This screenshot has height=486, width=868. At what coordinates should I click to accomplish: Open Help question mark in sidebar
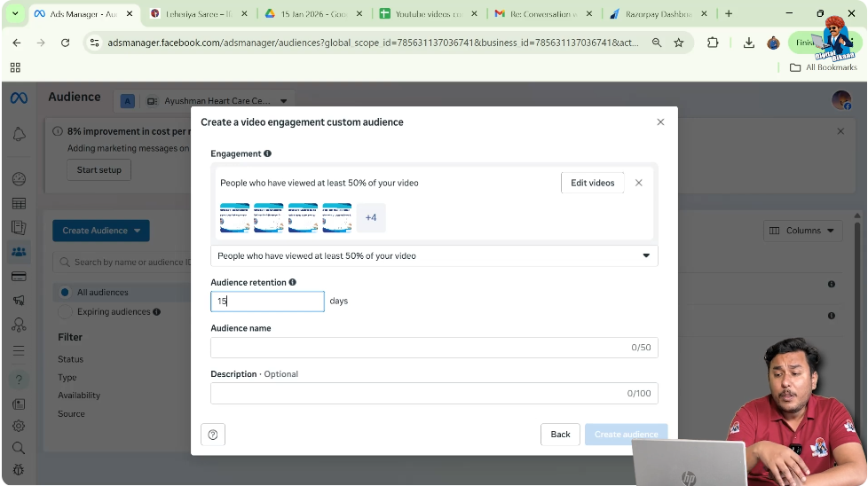(19, 380)
